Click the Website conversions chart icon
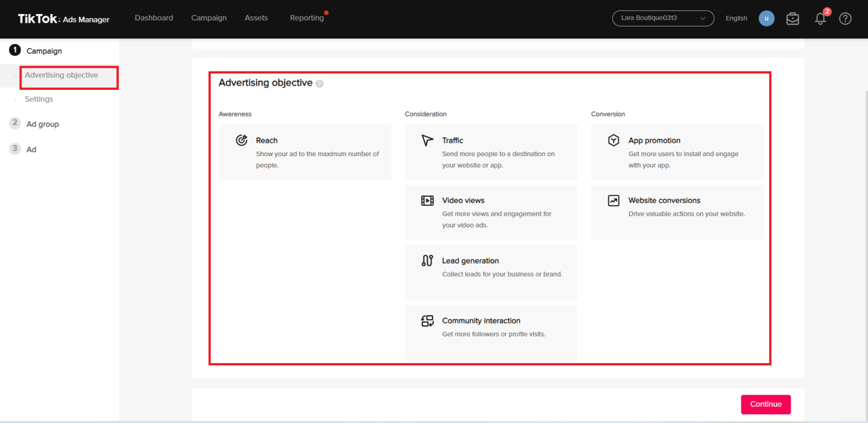This screenshot has width=868, height=423. [x=613, y=201]
